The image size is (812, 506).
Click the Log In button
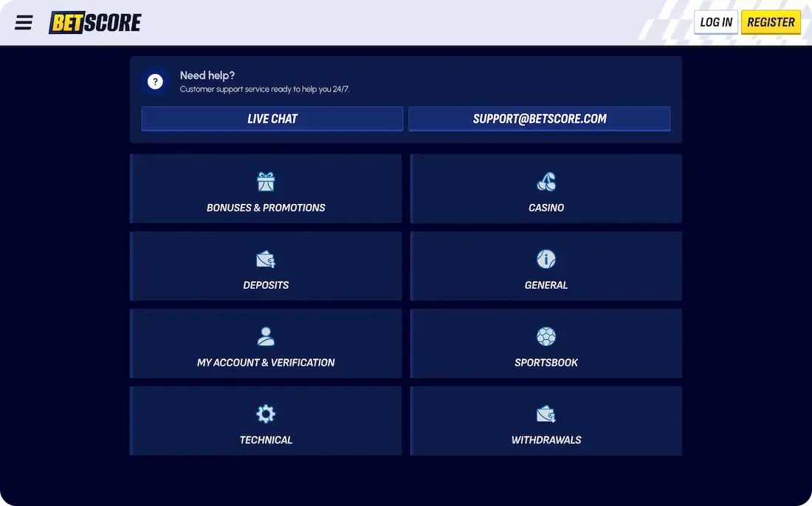click(716, 22)
